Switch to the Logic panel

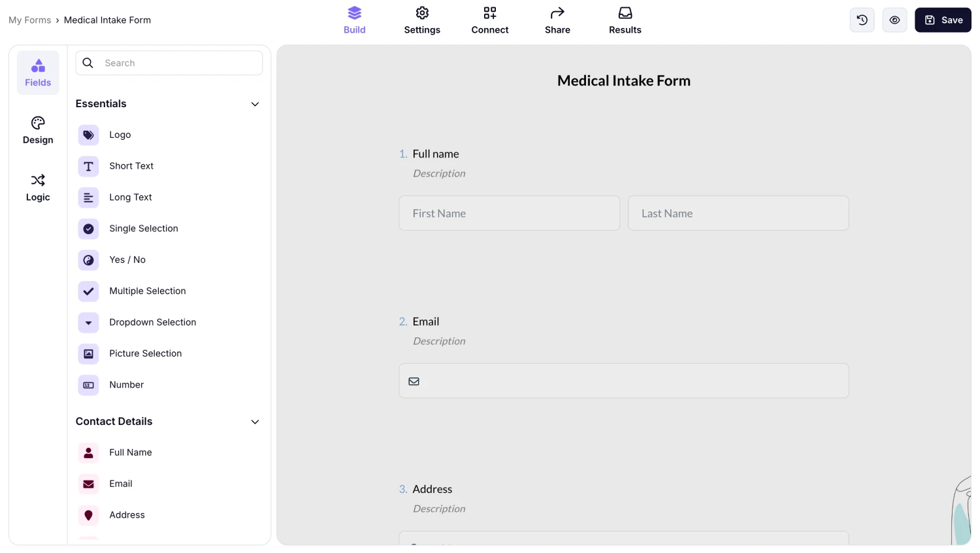37,188
